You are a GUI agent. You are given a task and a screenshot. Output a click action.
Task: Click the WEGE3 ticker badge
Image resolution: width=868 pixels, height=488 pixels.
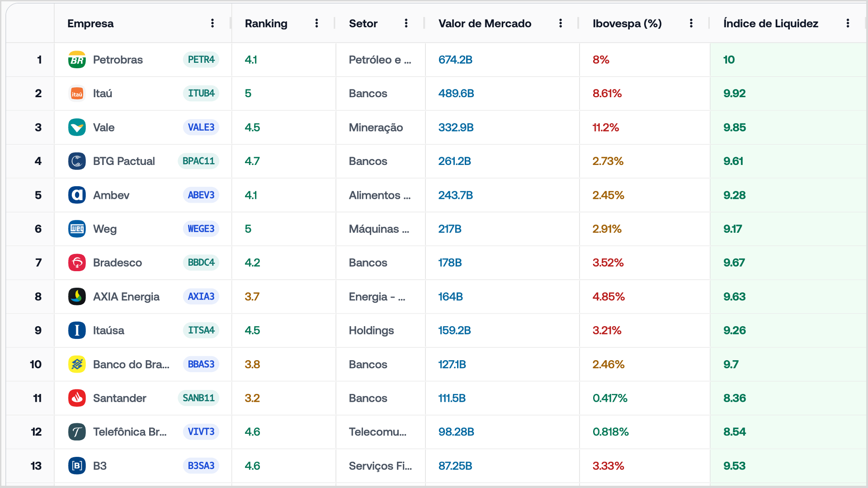pos(201,229)
